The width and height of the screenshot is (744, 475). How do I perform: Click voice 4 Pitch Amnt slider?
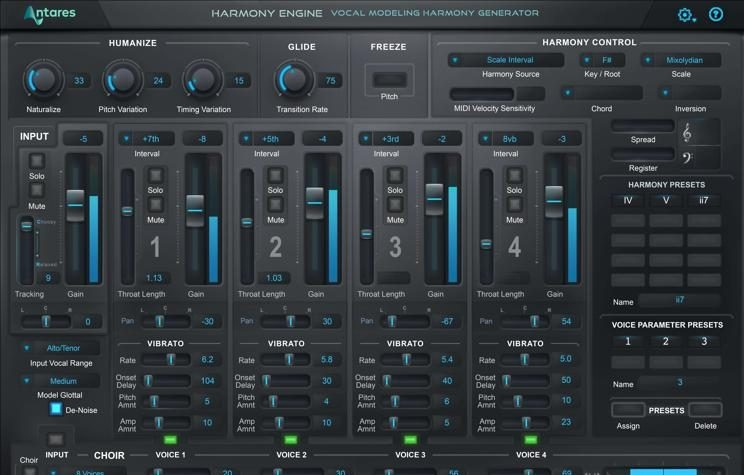tap(524, 401)
